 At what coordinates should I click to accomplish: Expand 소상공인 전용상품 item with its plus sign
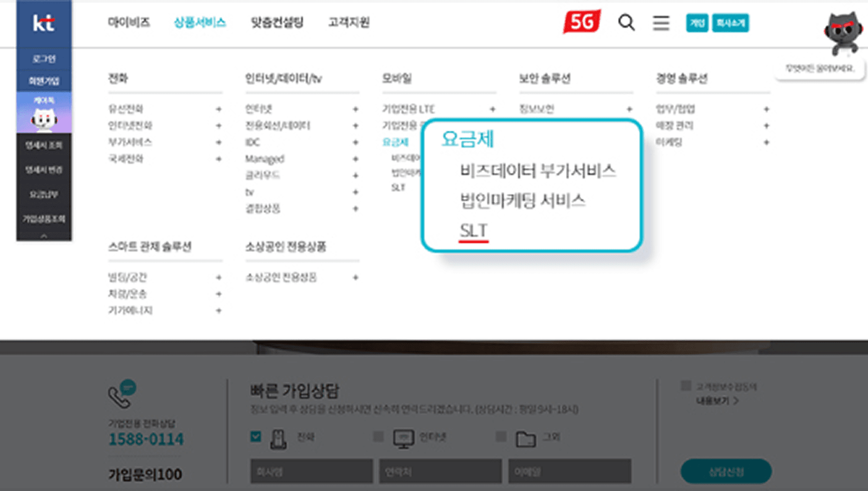[x=356, y=278]
